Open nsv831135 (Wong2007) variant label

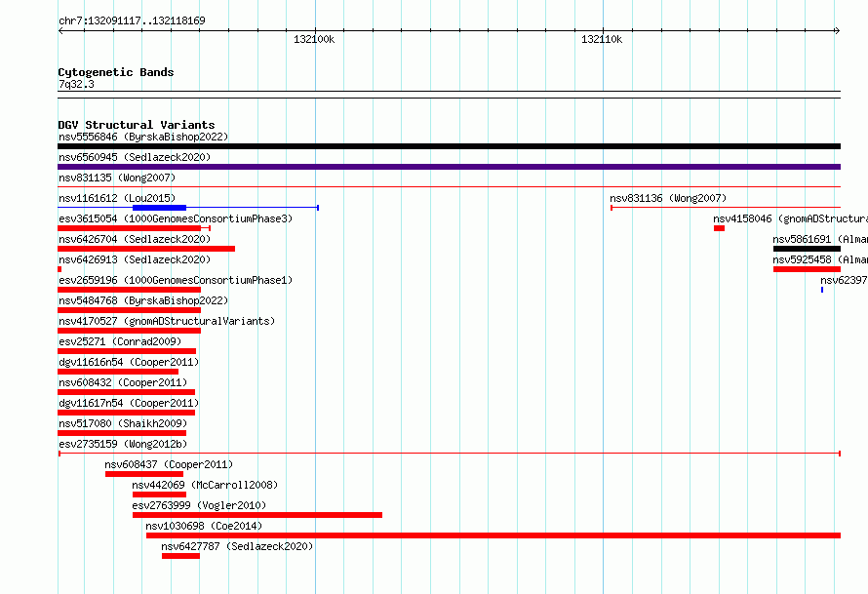click(x=117, y=178)
